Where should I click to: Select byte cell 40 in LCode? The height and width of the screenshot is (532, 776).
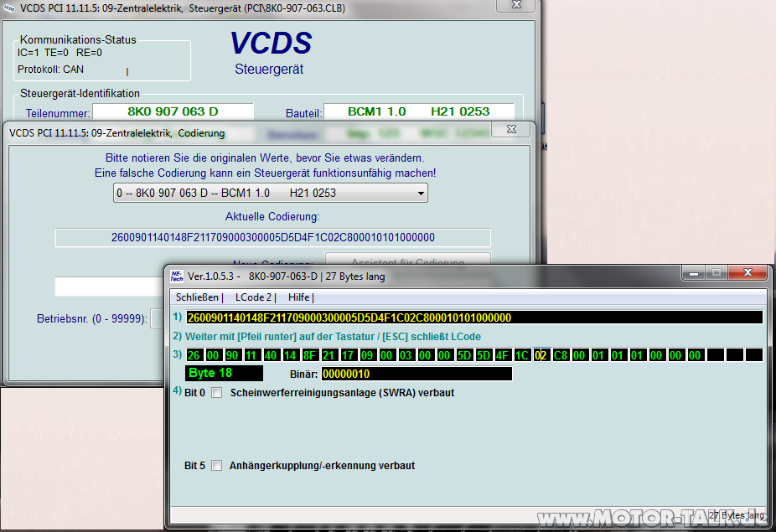click(x=271, y=355)
